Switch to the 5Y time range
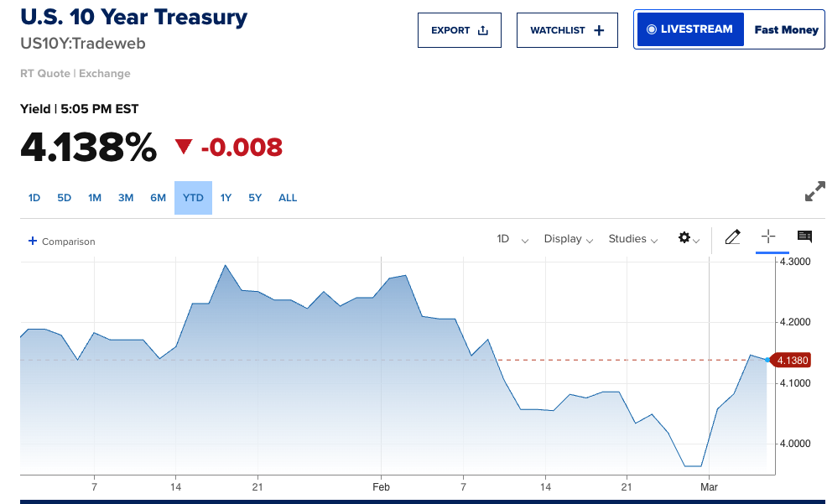 (255, 198)
